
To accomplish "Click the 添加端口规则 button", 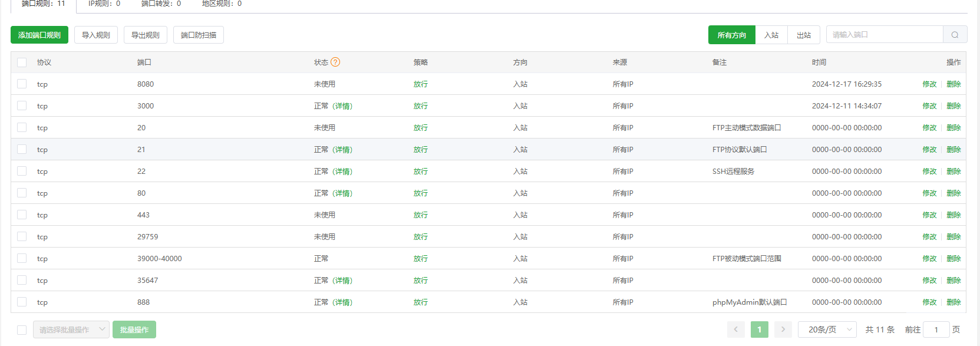I will click(x=39, y=35).
